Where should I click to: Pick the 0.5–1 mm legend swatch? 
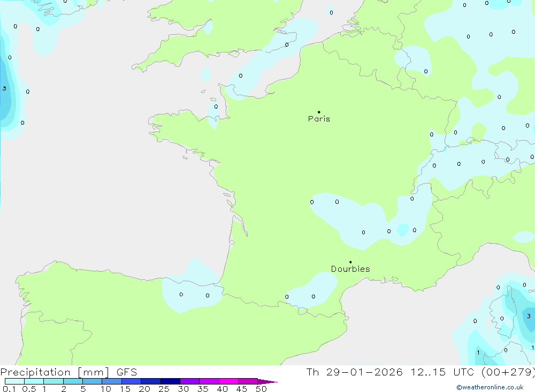[x=34, y=381]
